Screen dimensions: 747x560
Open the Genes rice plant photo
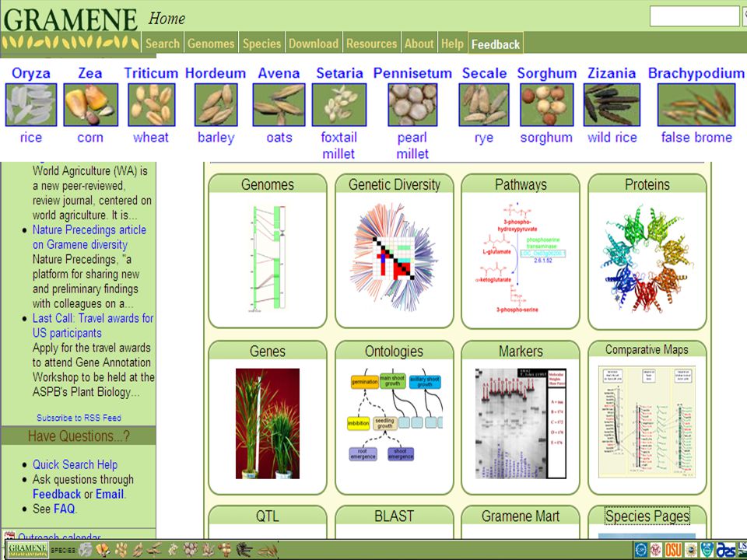point(268,423)
